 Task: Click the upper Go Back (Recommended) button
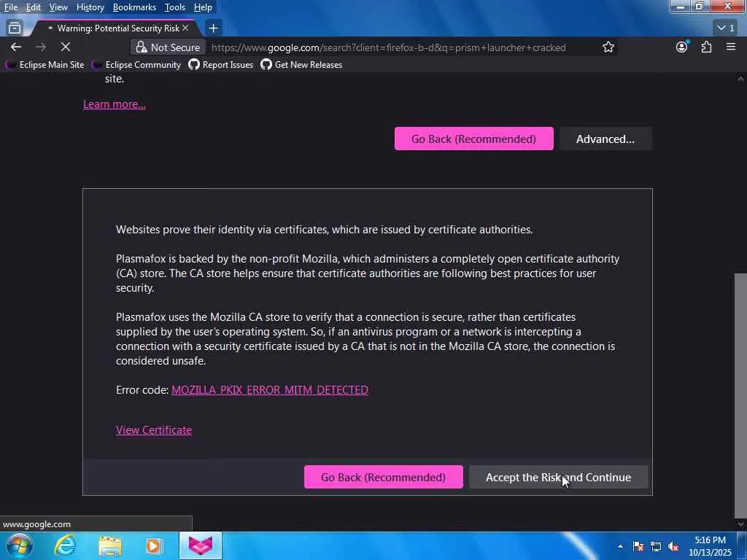[x=474, y=139]
